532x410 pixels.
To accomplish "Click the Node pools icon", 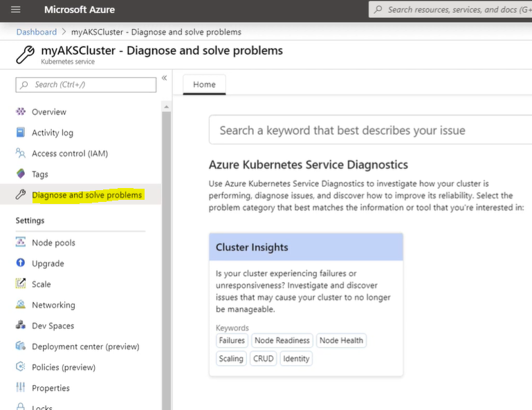I will point(20,243).
